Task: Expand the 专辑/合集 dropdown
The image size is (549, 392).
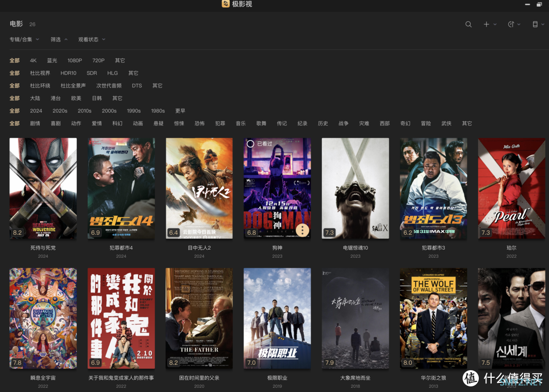Action: click(24, 40)
